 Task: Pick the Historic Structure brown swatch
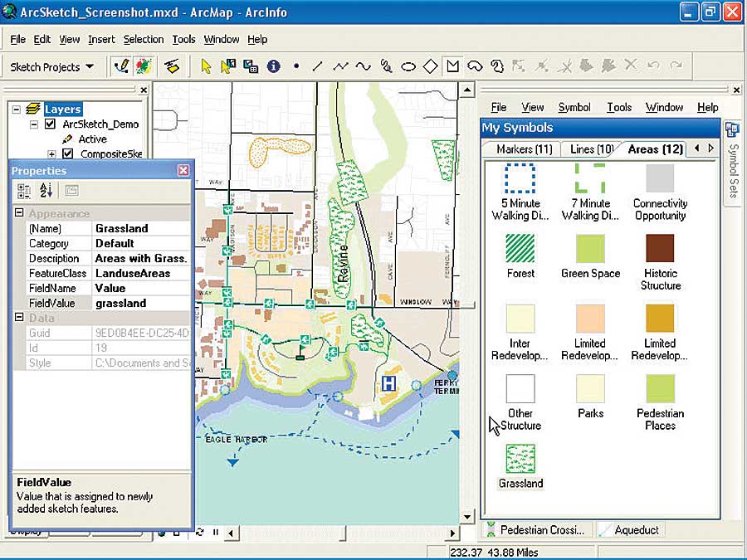[661, 248]
